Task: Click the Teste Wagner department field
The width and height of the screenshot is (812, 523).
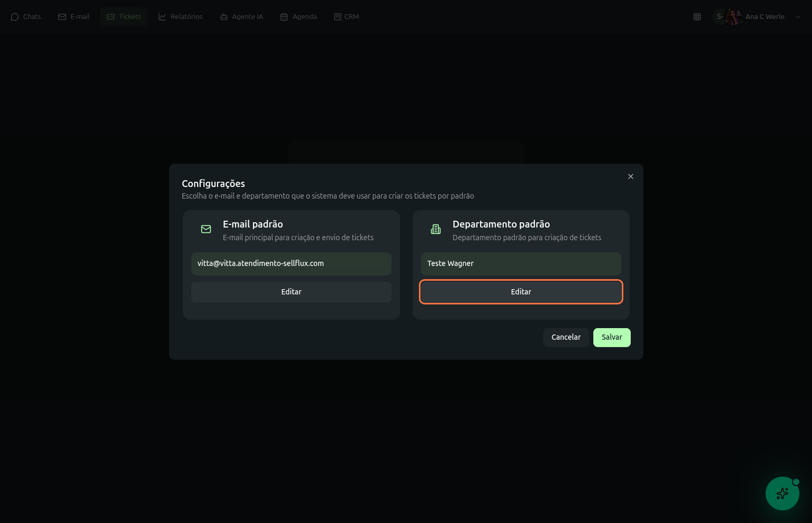Action: [521, 263]
